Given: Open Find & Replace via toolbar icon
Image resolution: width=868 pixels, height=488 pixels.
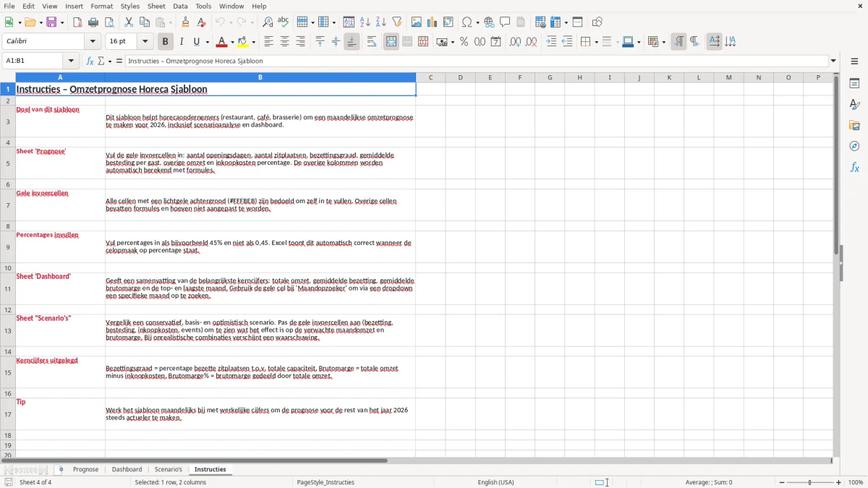Looking at the screenshot, I should [268, 22].
